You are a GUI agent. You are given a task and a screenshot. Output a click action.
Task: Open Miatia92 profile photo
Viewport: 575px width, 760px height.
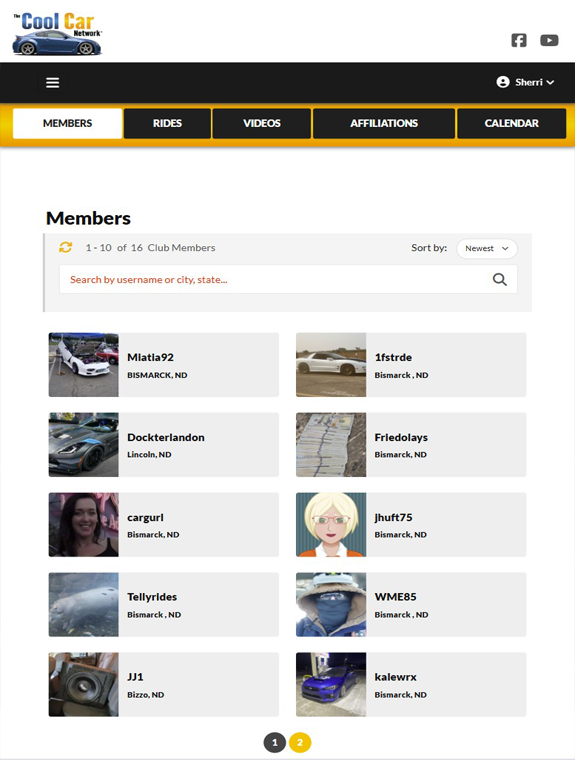83,364
